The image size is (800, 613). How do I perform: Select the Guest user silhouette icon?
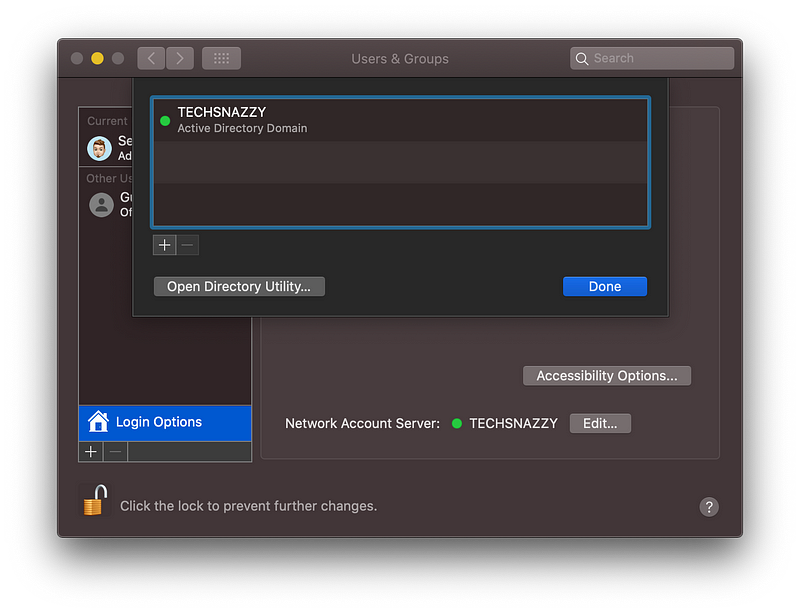(102, 205)
